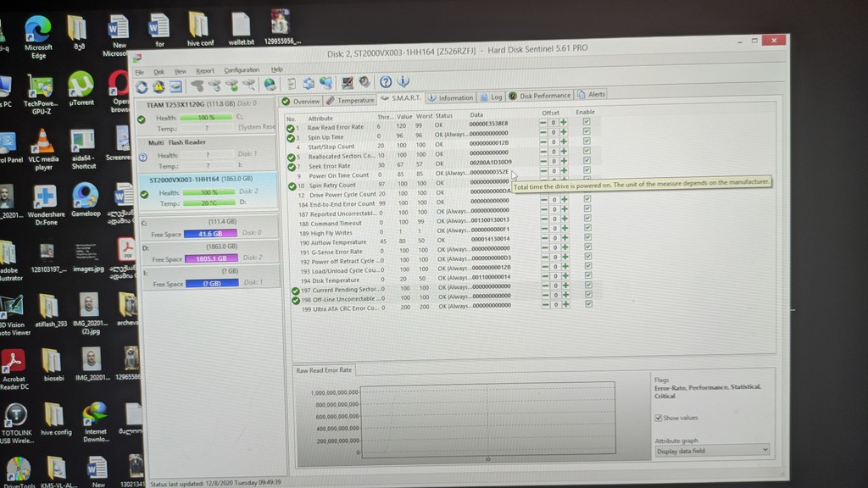Decrease offset for Spin Up Time
The height and width of the screenshot is (488, 868).
coord(542,132)
